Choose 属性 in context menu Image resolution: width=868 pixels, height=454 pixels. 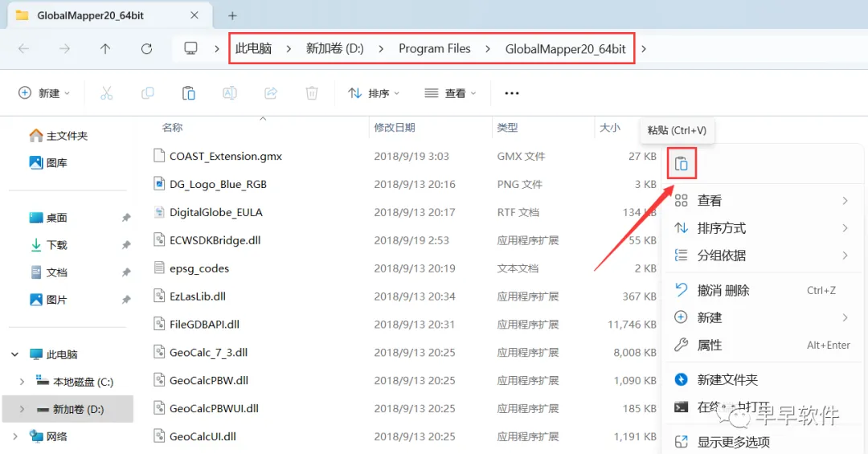(762, 345)
